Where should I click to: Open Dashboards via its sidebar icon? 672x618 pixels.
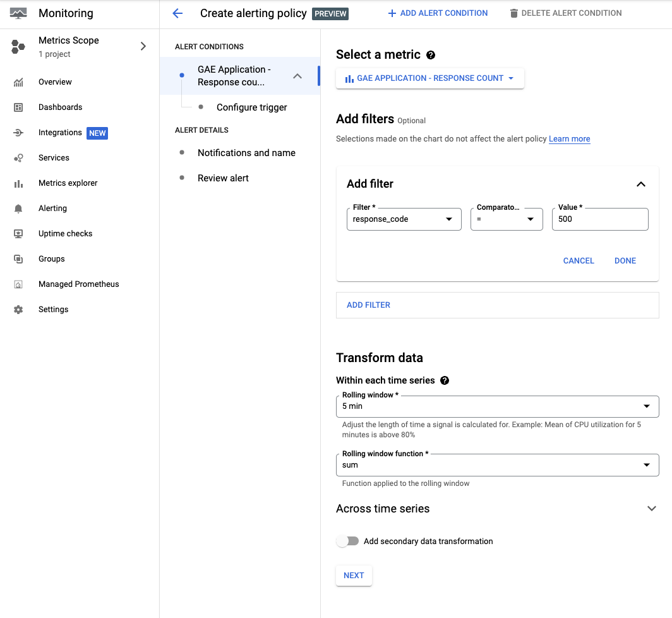pos(18,107)
